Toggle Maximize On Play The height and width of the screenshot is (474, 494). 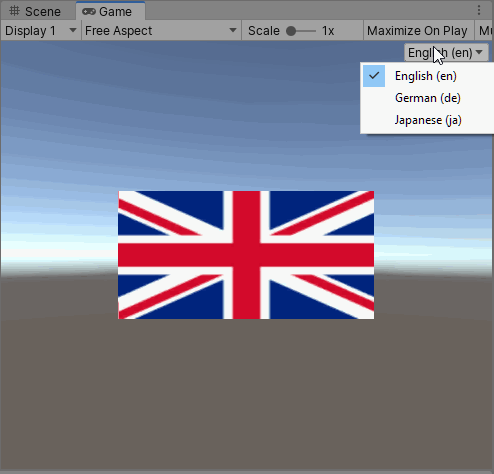pos(418,31)
